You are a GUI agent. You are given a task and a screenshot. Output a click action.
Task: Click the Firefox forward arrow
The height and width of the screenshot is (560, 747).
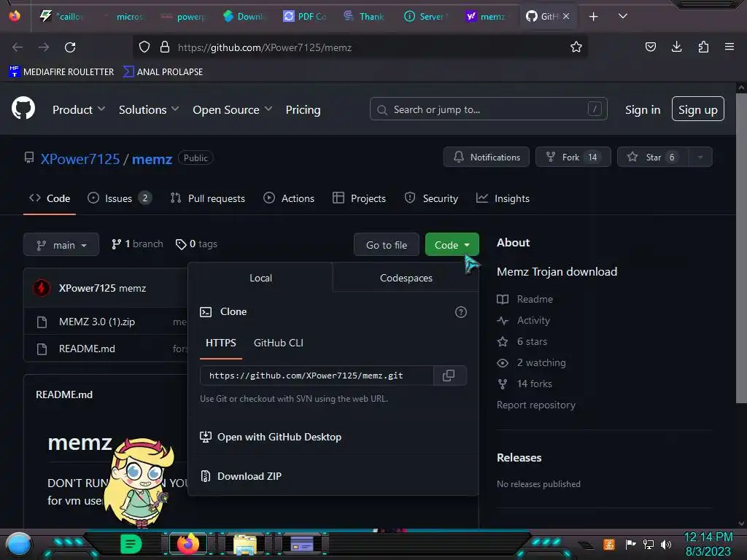(x=44, y=47)
